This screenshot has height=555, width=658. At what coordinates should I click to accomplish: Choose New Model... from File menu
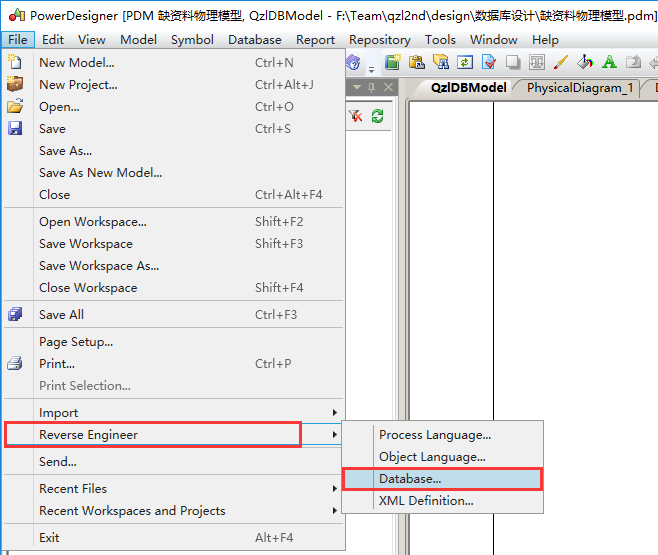coord(174,63)
